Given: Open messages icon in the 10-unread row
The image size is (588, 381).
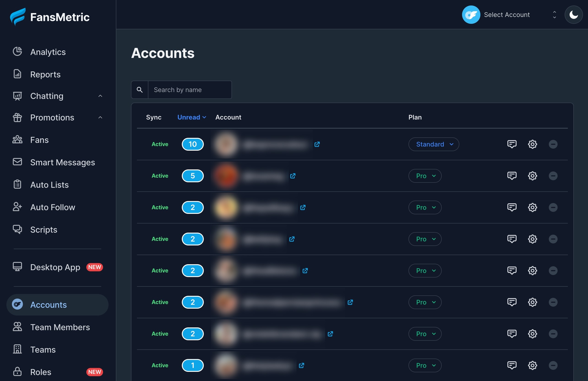Looking at the screenshot, I should click(512, 144).
